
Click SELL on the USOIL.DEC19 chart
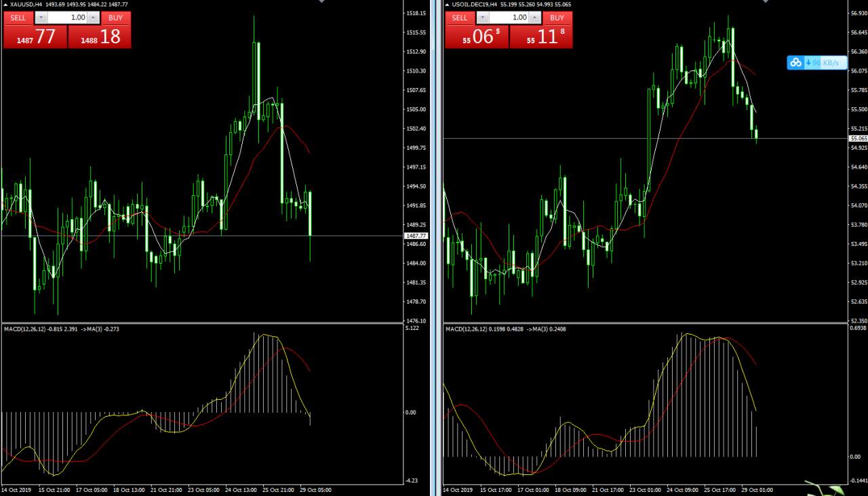(460, 18)
